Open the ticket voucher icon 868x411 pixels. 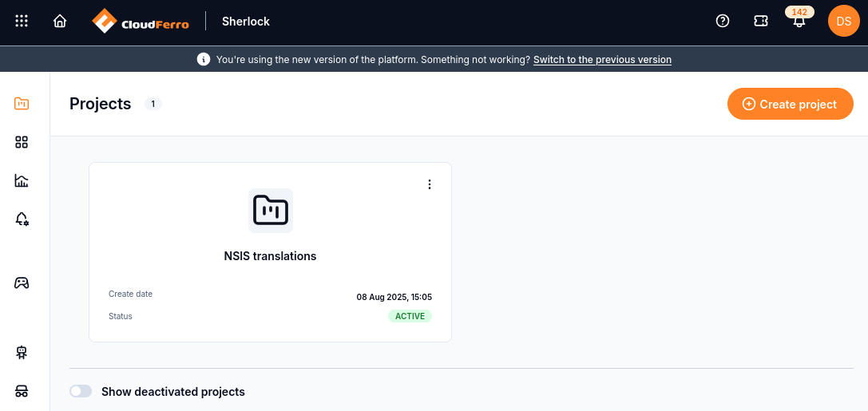[761, 21]
